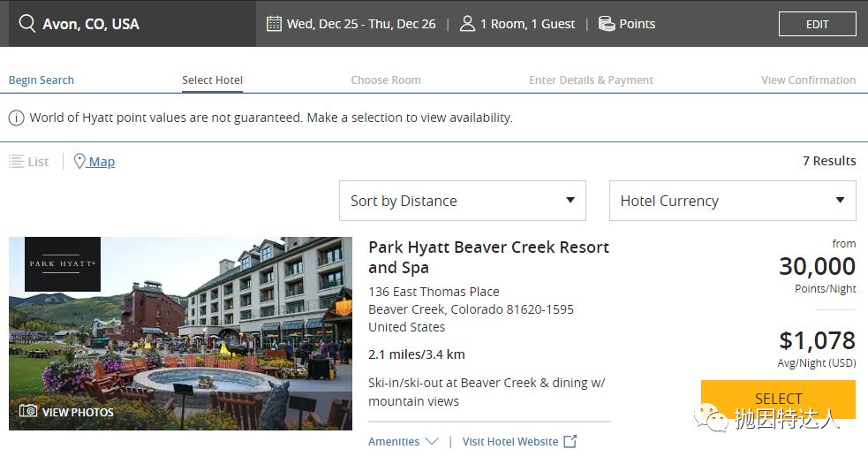This screenshot has height=457, width=868.
Task: Click the calendar dates icon
Action: [x=274, y=23]
